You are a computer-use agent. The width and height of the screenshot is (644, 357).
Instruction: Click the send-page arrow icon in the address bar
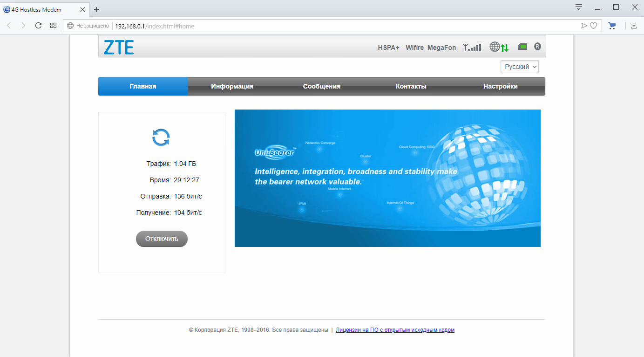coord(584,26)
